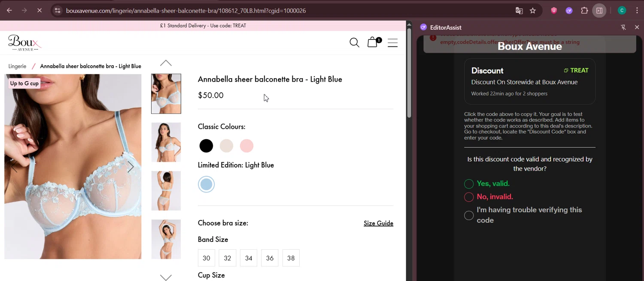Select the first product thumbnail
644x281 pixels.
pyautogui.click(x=166, y=94)
